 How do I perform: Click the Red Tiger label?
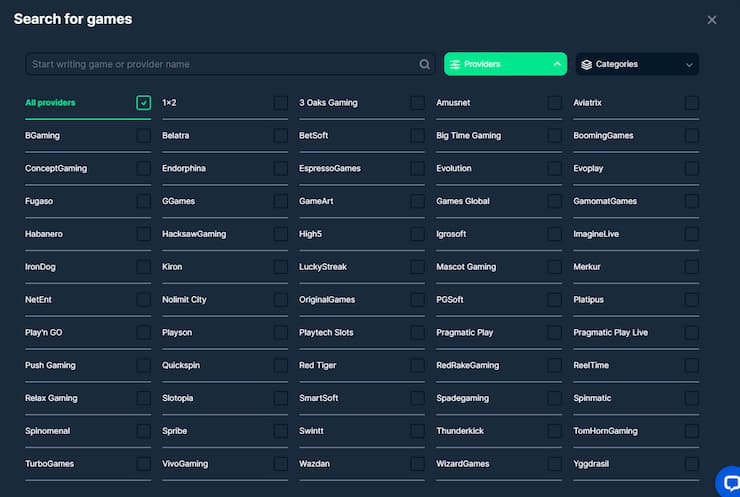317,365
